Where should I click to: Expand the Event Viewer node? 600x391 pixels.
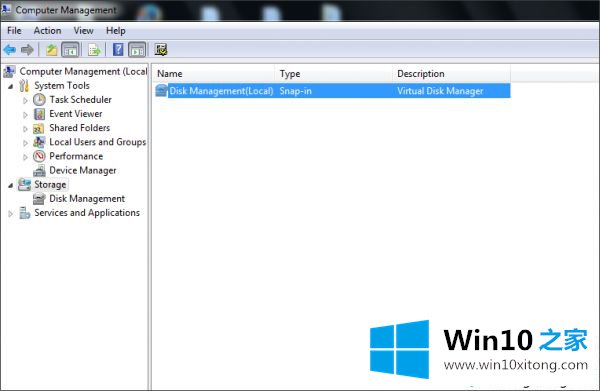tap(25, 115)
